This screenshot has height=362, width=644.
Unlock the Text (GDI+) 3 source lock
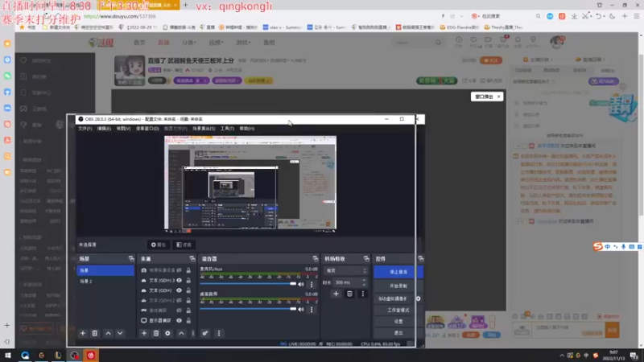coord(188,280)
